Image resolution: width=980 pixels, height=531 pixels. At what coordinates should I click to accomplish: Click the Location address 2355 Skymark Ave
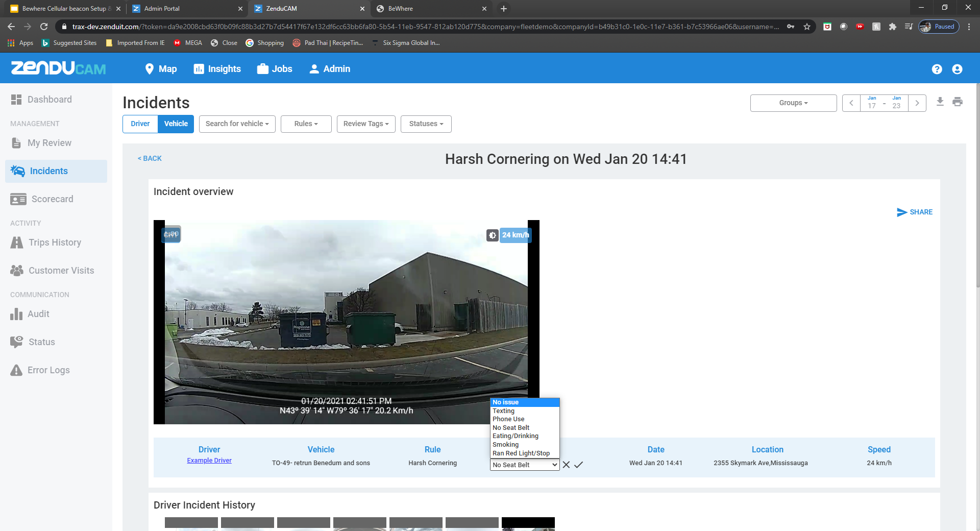[x=761, y=463]
